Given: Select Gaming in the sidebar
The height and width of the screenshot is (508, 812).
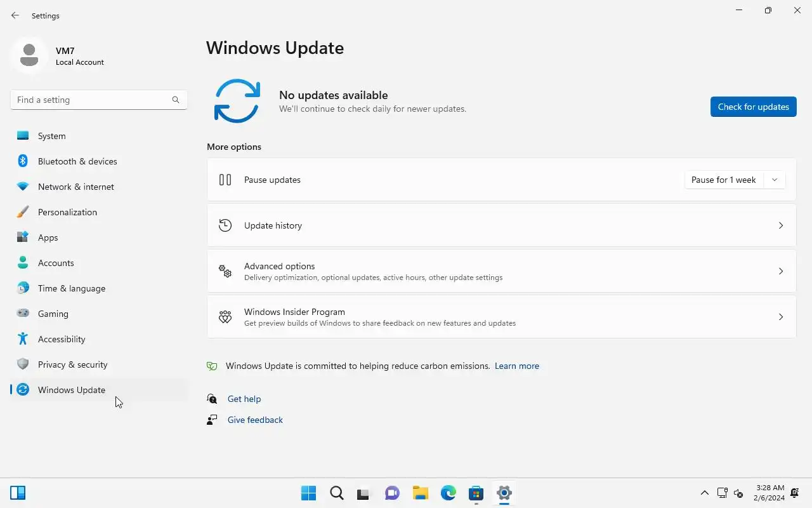Looking at the screenshot, I should [98, 314].
